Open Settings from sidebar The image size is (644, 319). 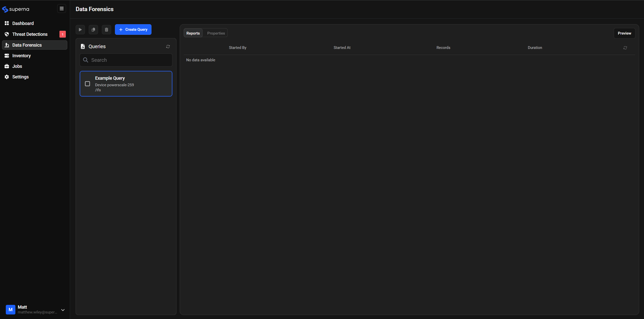click(35, 77)
